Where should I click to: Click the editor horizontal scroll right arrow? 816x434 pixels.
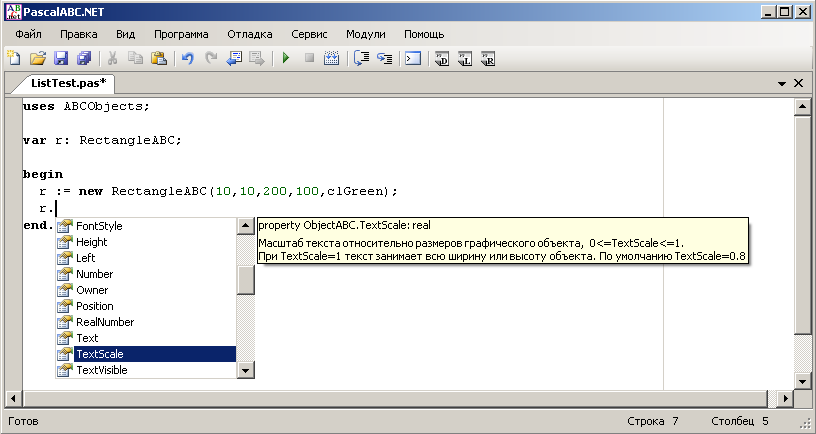click(x=785, y=399)
